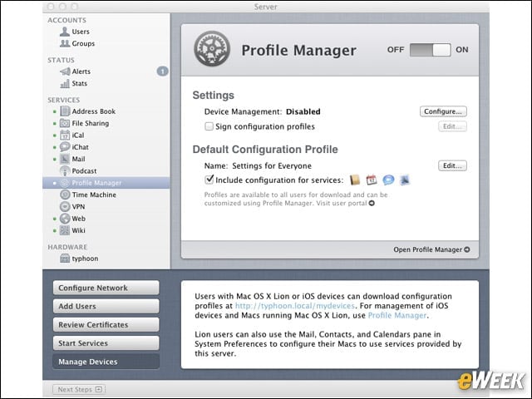Select the Web service
532x399 pixels.
pyautogui.click(x=72, y=219)
